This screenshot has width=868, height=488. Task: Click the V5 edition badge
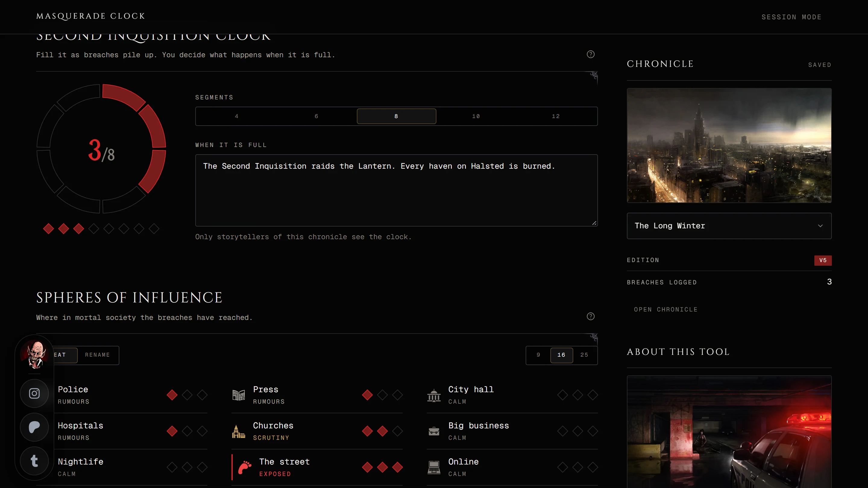point(822,260)
